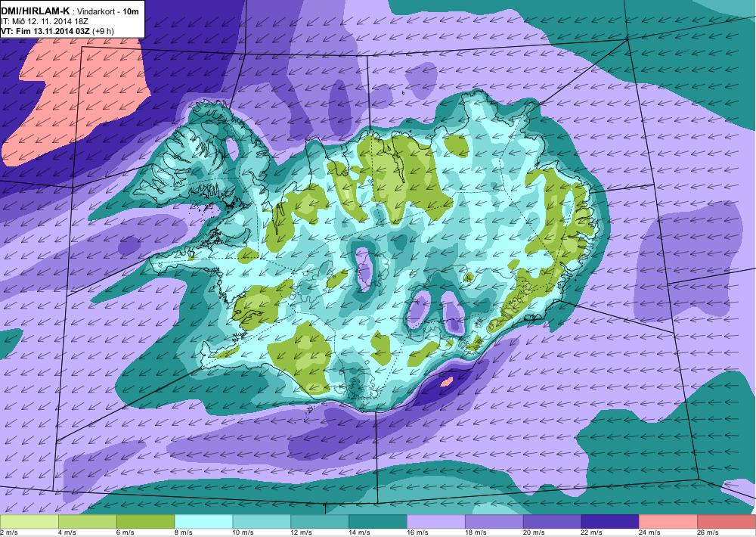Screen dimensions: 756x537
Task: Click the "IT: Mið 12. 11. 2014 18Z" line
Action: tap(45, 21)
